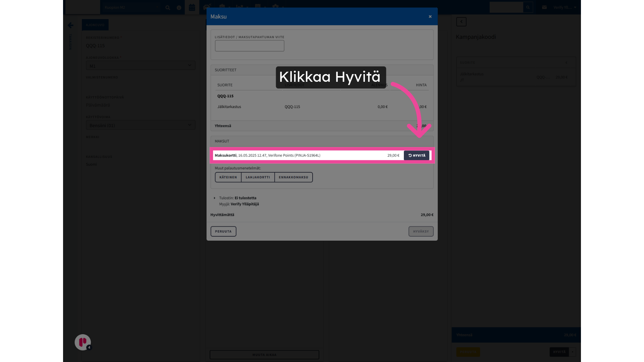
Task: Select the AJONEUVO tab
Action: [x=95, y=25]
